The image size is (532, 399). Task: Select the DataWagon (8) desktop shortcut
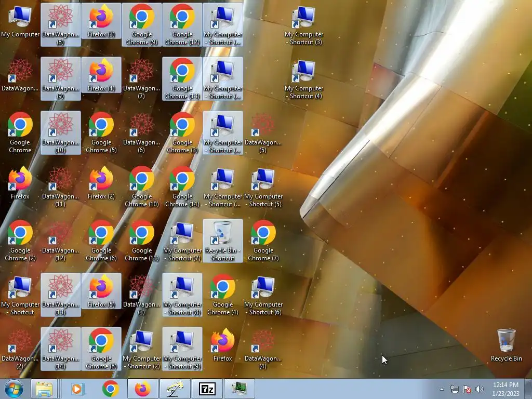(x=60, y=24)
